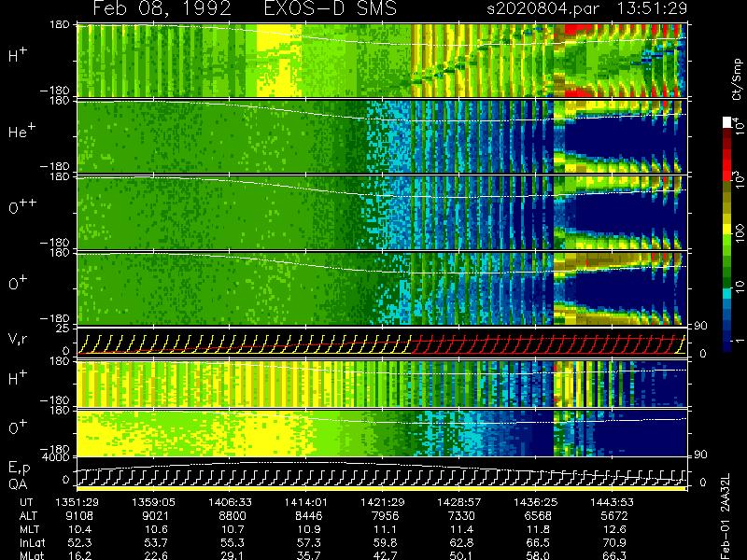This screenshot has width=747, height=560.
Task: Click the UT tick label "1436:25"
Action: point(535,502)
